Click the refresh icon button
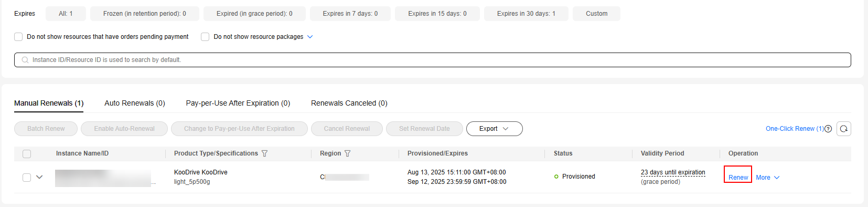The image size is (868, 207). point(844,129)
